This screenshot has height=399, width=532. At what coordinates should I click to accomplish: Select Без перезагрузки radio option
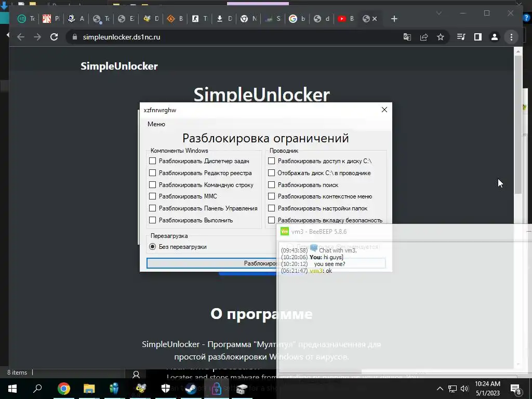click(153, 247)
